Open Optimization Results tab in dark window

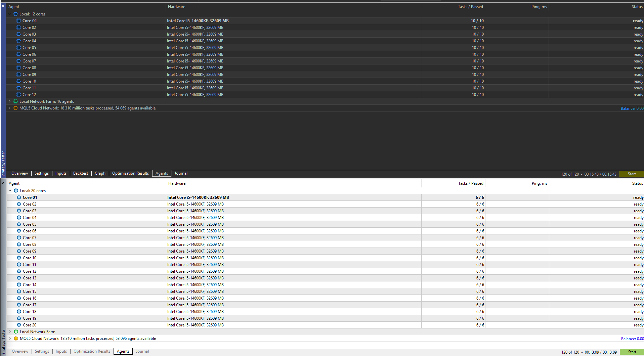click(130, 173)
